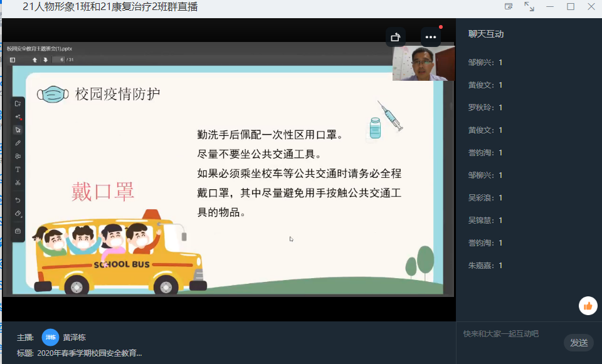Image resolution: width=602 pixels, height=364 pixels.
Task: Click the chat input box to interact
Action: coord(511,334)
